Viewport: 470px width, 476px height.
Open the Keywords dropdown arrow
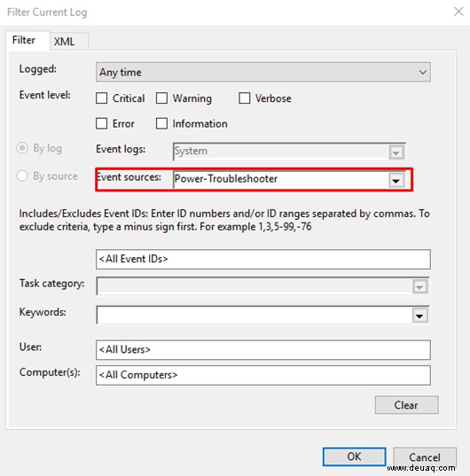click(420, 316)
